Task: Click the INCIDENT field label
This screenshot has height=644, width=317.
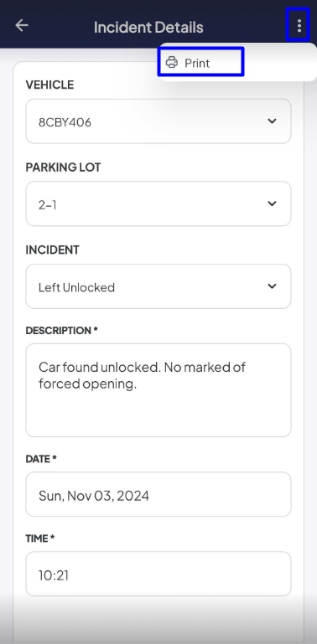Action: 52,250
